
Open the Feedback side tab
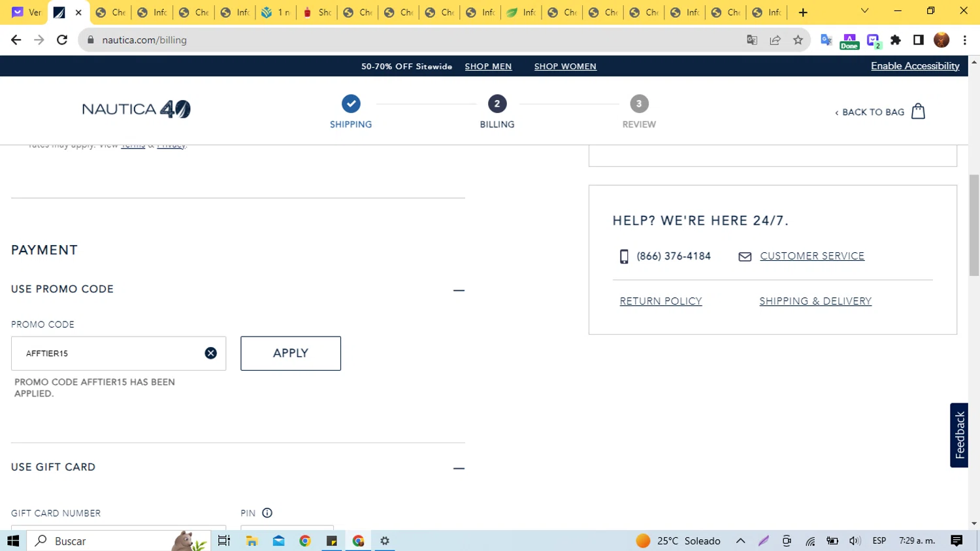coord(959,435)
